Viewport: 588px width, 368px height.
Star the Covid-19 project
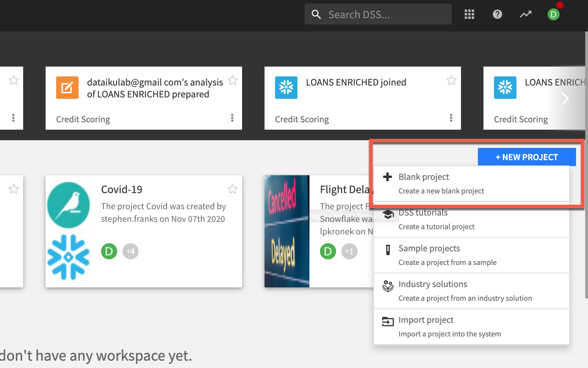click(233, 189)
